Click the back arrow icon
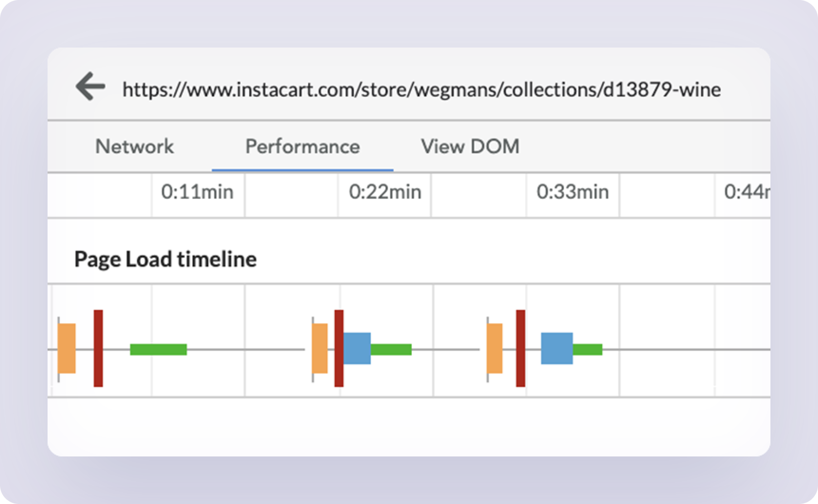 pyautogui.click(x=90, y=86)
